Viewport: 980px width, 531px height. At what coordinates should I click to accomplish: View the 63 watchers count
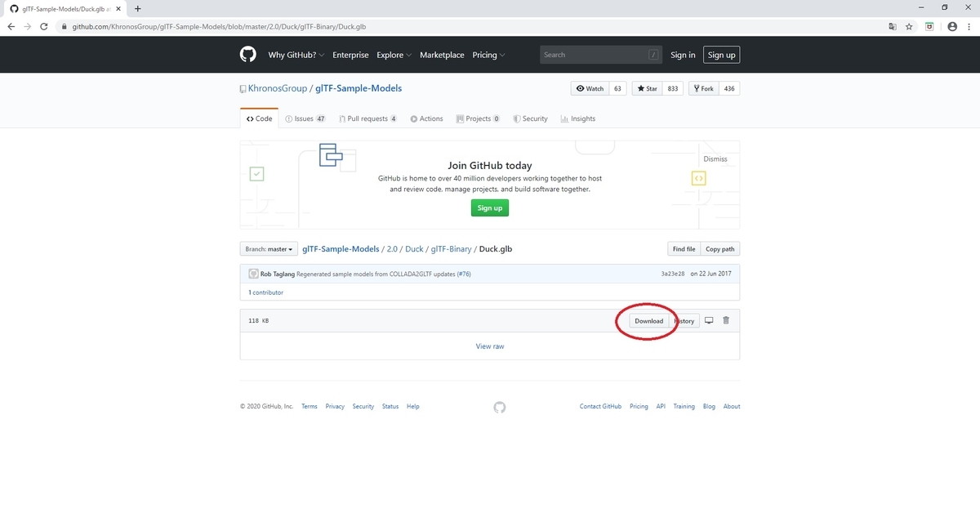(617, 88)
